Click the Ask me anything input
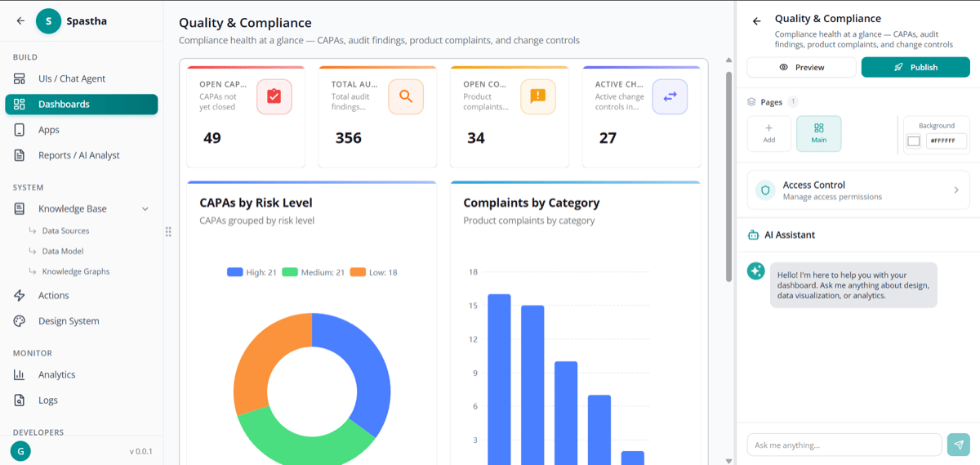The height and width of the screenshot is (465, 980). [844, 445]
